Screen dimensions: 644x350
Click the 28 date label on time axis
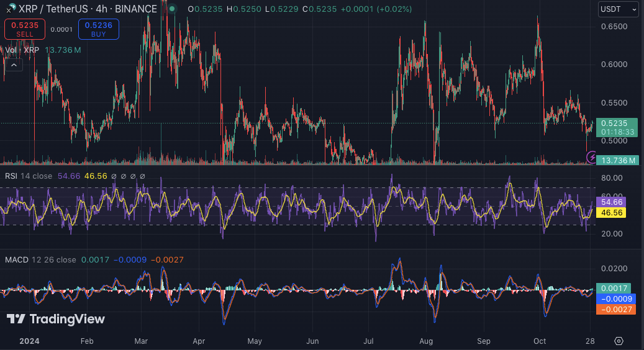(590, 341)
